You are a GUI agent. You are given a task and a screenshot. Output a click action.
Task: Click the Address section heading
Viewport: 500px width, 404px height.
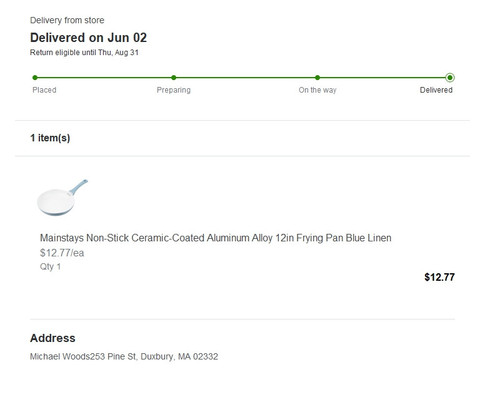(53, 338)
